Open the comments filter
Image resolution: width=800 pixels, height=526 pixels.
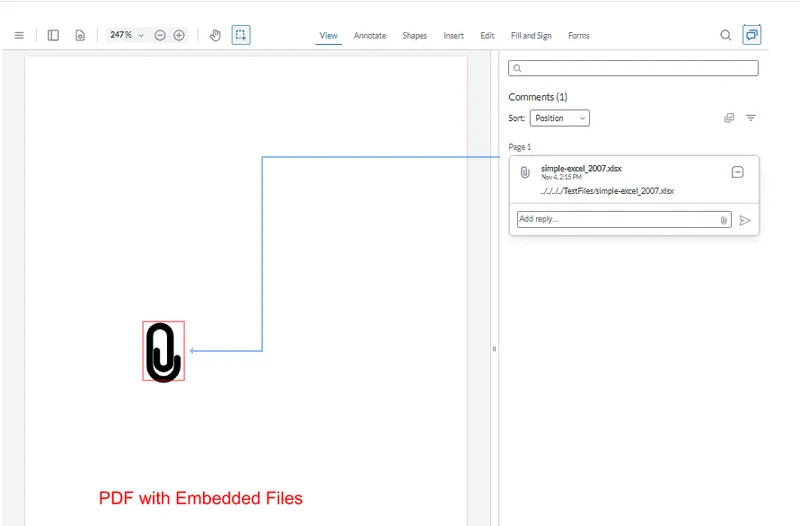(751, 118)
